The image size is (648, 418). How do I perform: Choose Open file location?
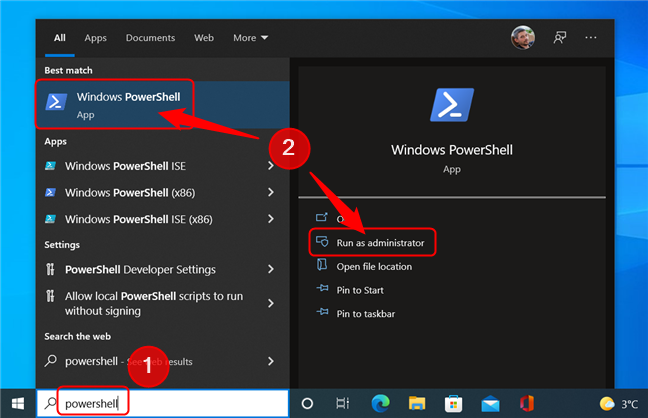(374, 267)
